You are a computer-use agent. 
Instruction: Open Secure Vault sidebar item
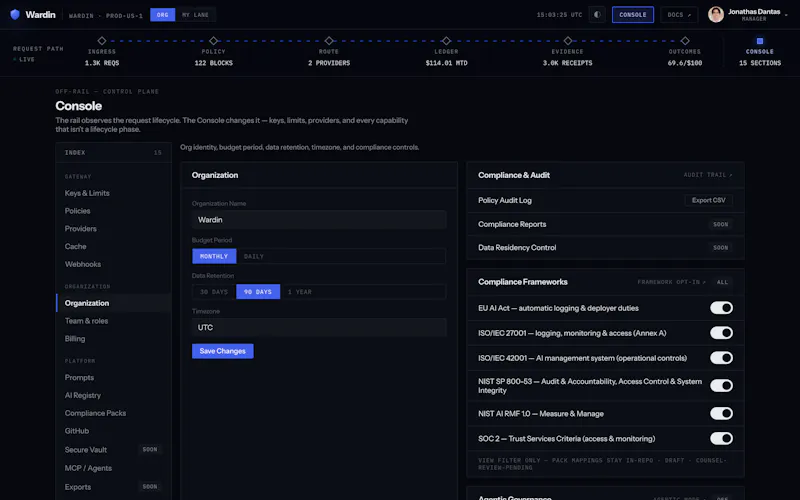(86, 450)
